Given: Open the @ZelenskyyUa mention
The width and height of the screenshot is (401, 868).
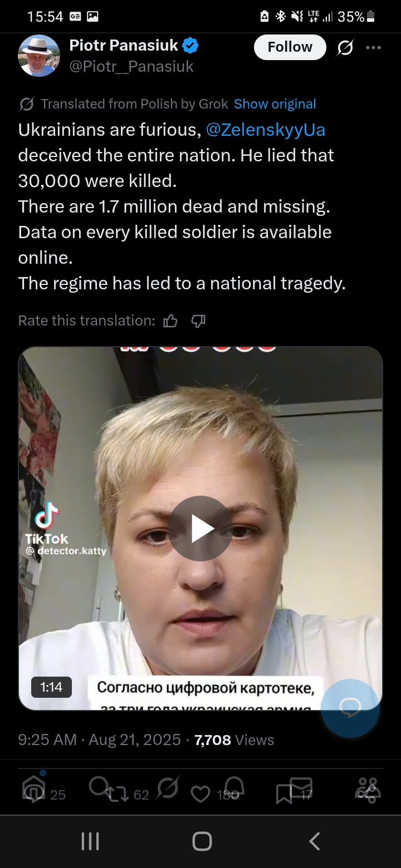Looking at the screenshot, I should tap(266, 130).
